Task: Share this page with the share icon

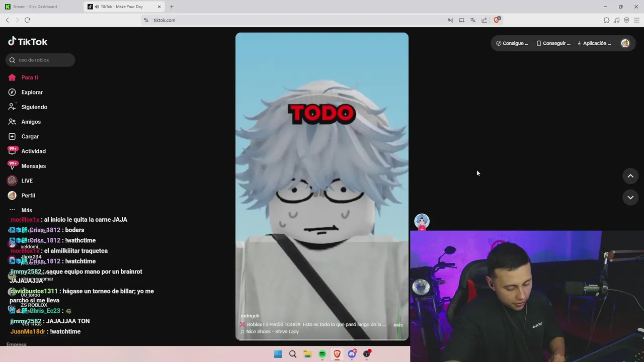Action: [x=484, y=20]
